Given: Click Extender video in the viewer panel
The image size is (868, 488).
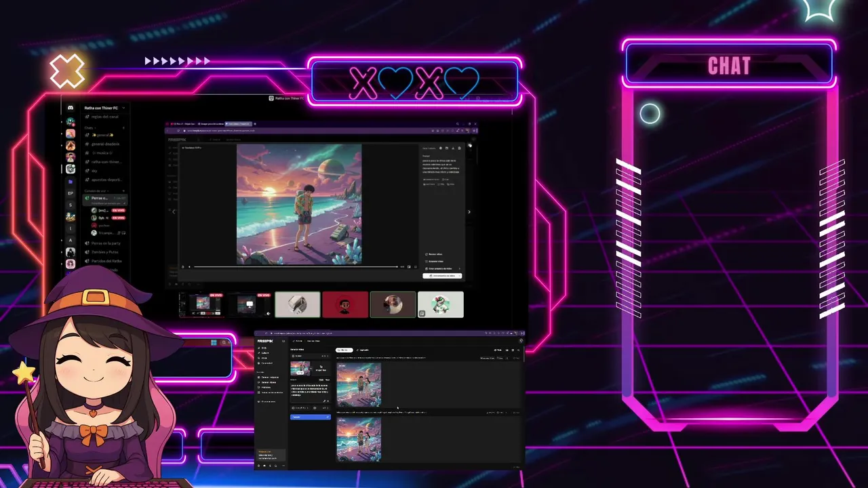Looking at the screenshot, I should pos(435,261).
